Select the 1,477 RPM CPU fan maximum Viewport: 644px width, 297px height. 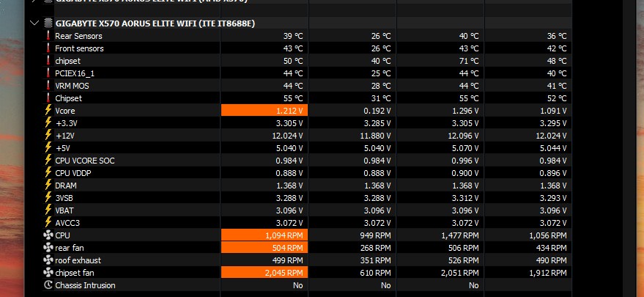(459, 235)
